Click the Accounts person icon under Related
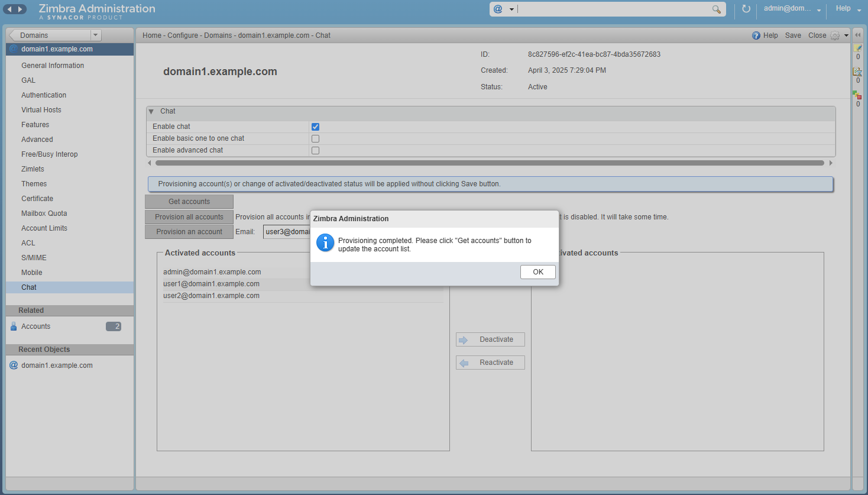 click(14, 326)
